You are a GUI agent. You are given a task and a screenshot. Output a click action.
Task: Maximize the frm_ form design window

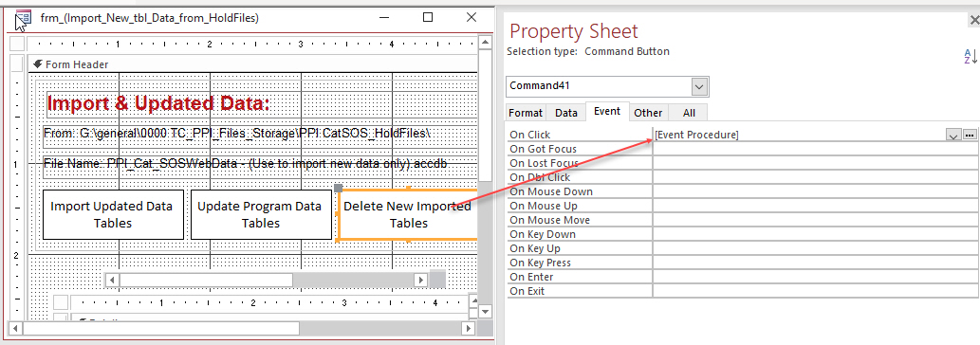[428, 17]
